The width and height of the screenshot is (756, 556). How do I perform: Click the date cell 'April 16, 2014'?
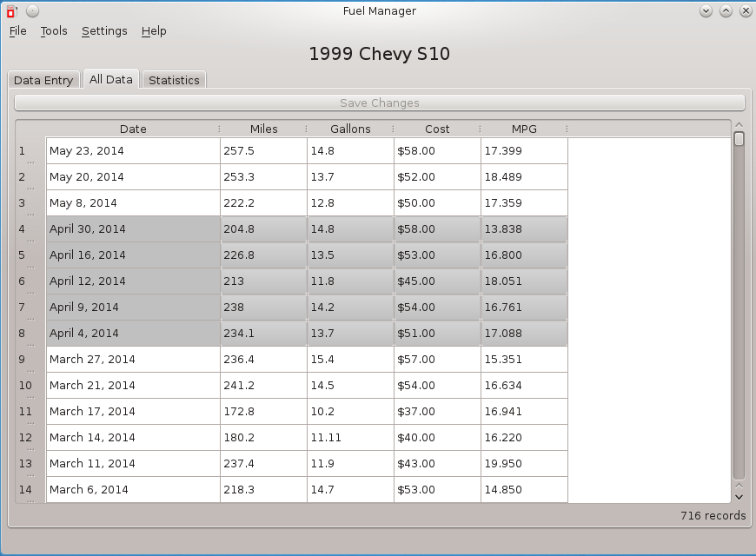133,255
